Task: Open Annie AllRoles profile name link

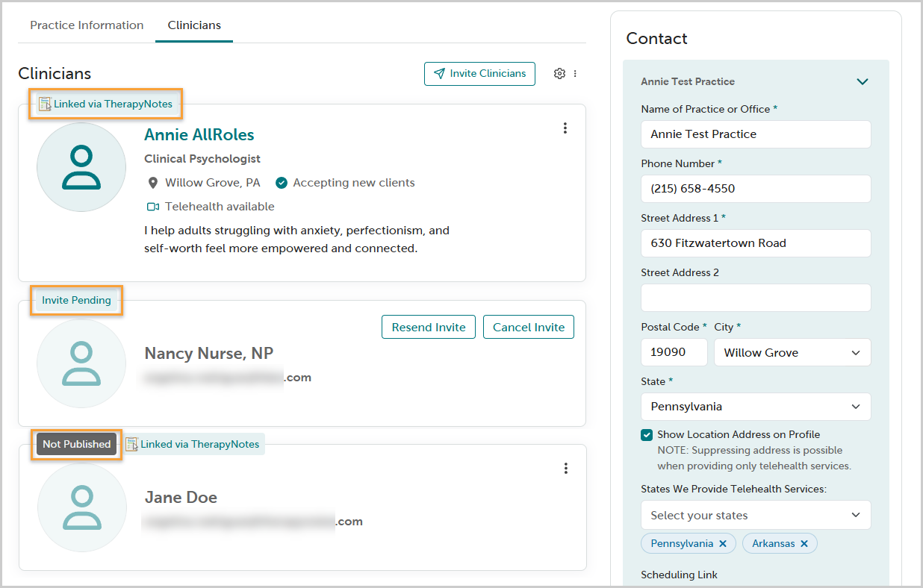Action: (199, 135)
